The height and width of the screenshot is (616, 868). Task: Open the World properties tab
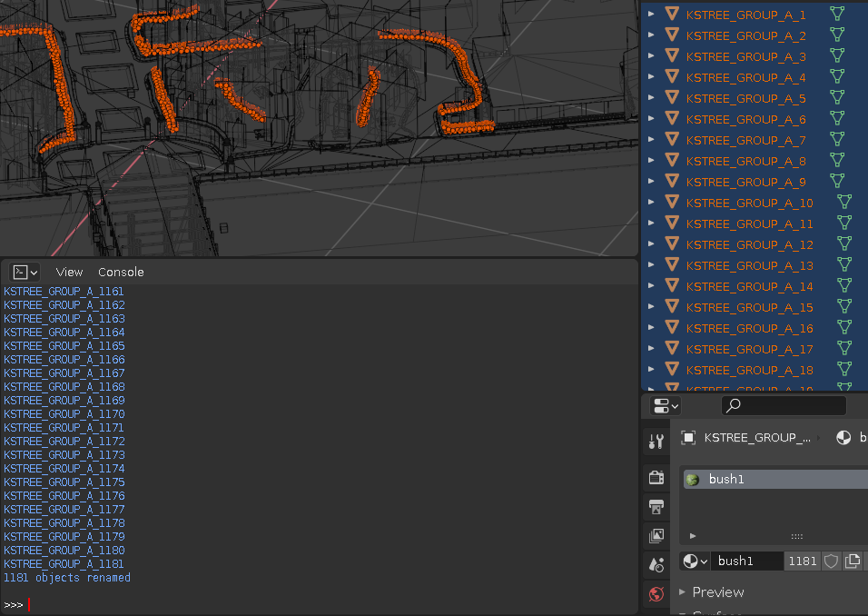pos(656,594)
